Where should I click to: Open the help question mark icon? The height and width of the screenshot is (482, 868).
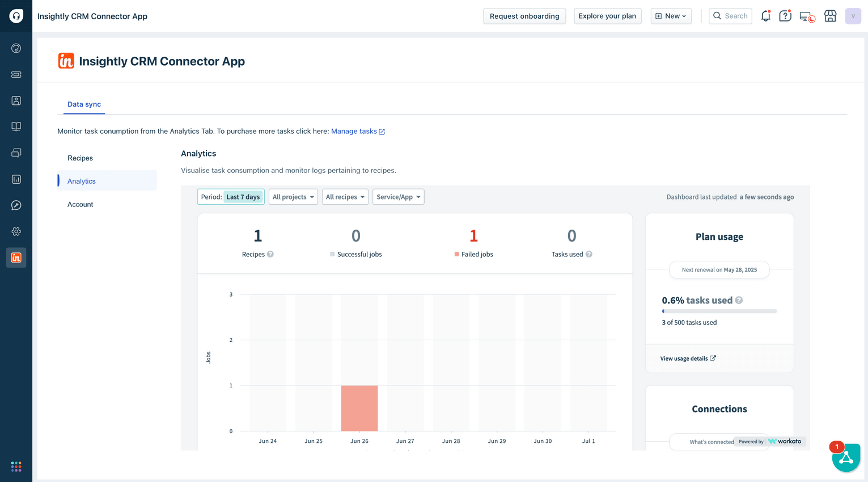(785, 16)
